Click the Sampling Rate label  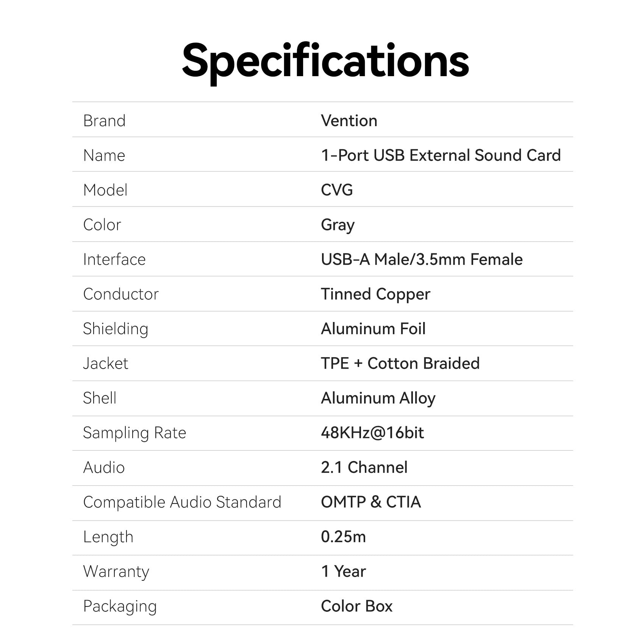pyautogui.click(x=134, y=433)
